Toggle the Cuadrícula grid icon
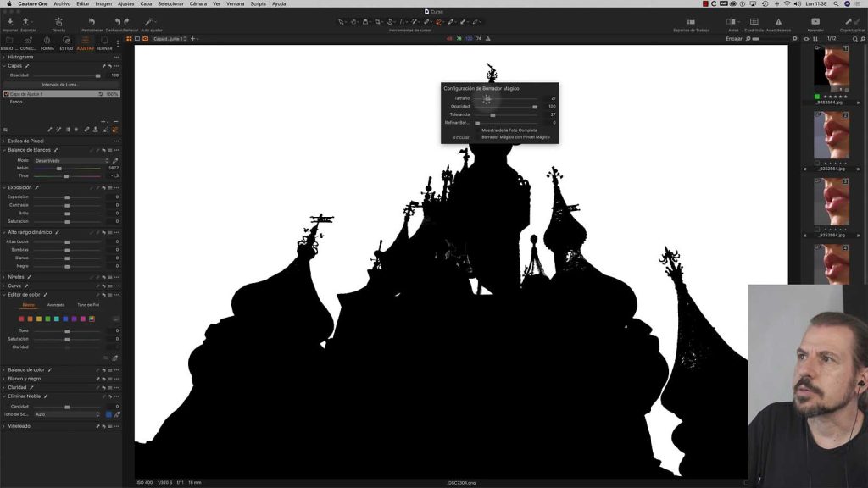Viewport: 868px width, 488px height. [754, 21]
